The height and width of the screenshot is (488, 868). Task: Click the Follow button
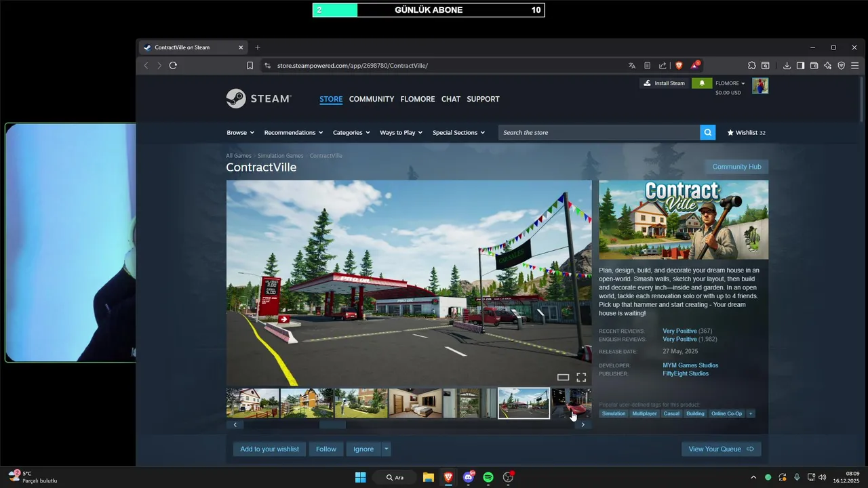tap(326, 449)
